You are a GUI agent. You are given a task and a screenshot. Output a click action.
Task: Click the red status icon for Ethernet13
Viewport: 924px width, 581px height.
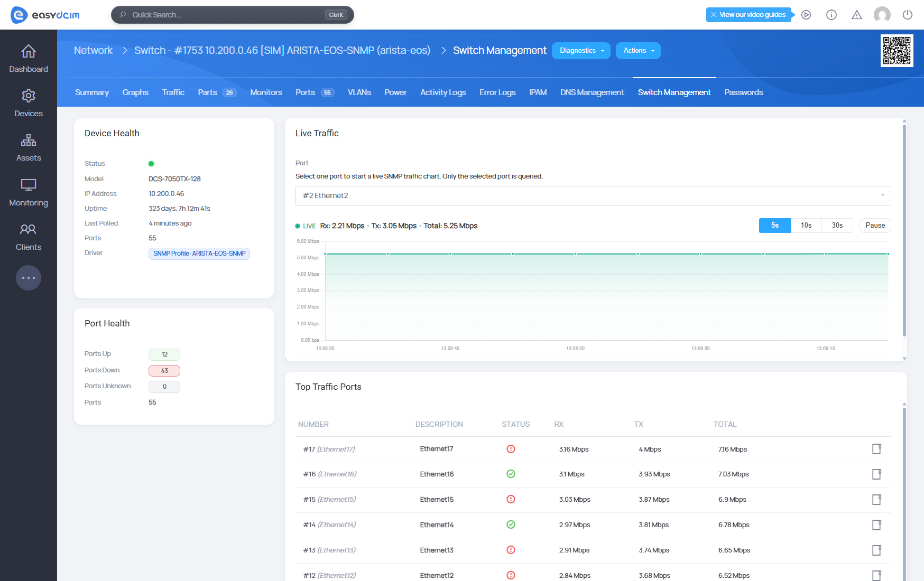(511, 550)
